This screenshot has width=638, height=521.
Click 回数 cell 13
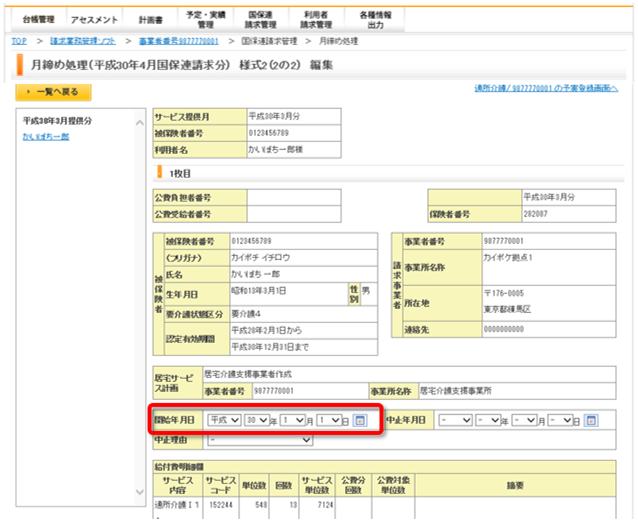click(293, 505)
